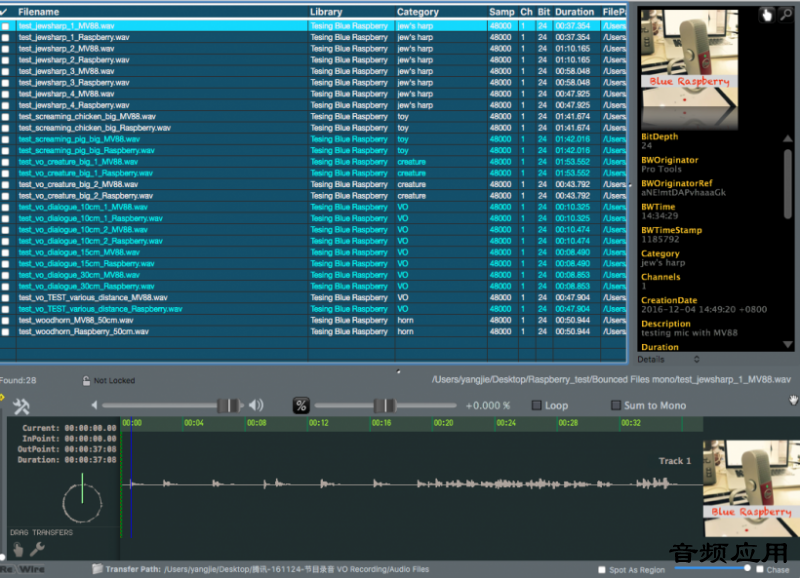This screenshot has height=578, width=800.
Task: Click the volume-down arrow icon
Action: tap(94, 405)
